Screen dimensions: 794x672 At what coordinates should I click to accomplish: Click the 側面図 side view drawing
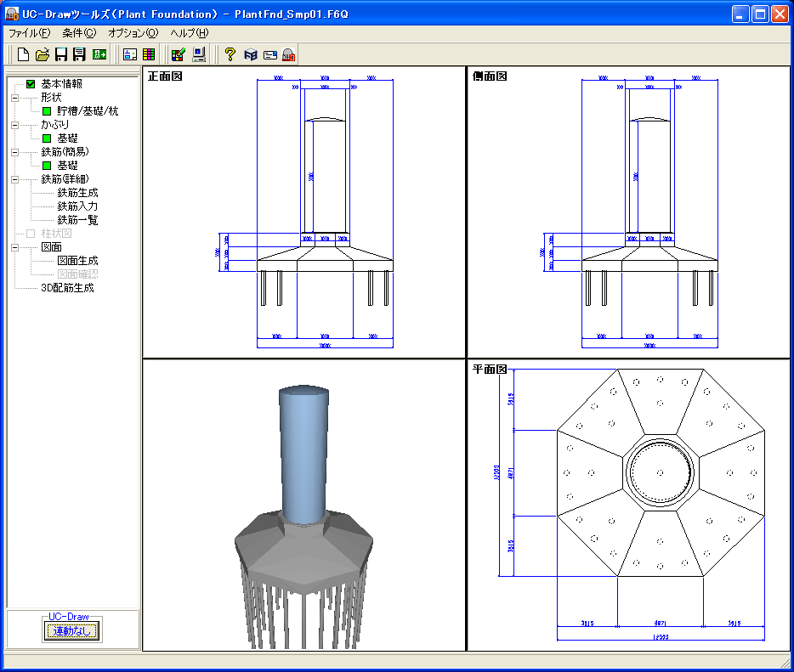pos(628,212)
